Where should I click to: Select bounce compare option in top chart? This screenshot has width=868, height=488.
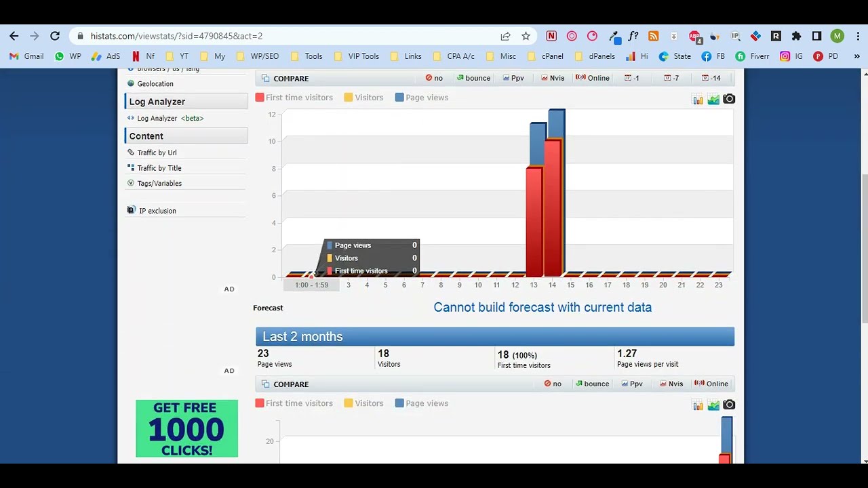[x=473, y=78]
